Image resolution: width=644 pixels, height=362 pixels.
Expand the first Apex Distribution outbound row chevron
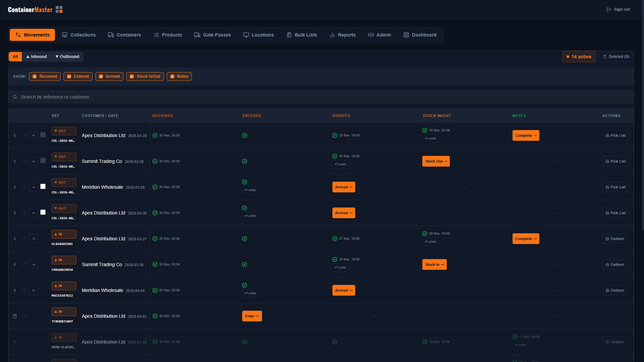tap(34, 135)
